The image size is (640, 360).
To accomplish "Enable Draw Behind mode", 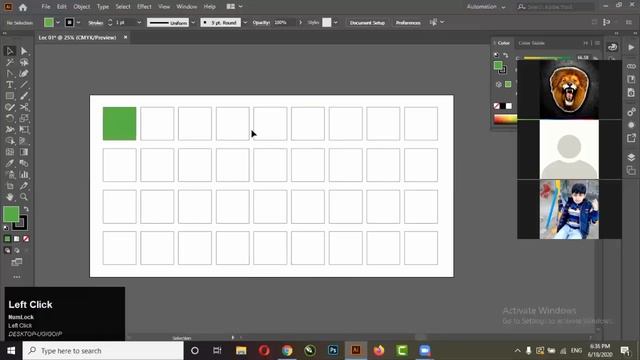I will coord(17,250).
